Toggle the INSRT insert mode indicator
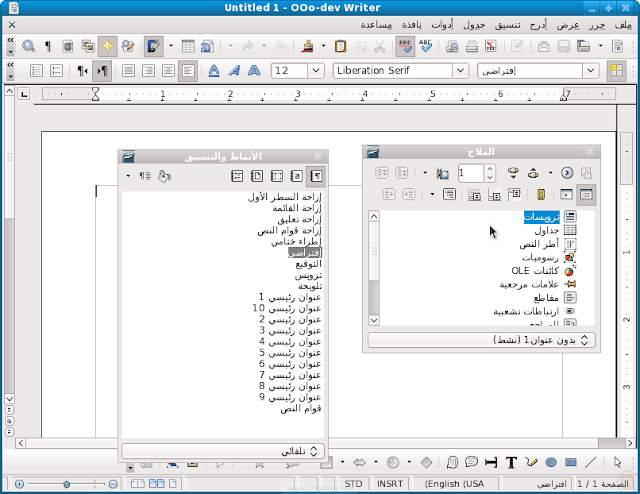The width and height of the screenshot is (640, 494). [390, 483]
